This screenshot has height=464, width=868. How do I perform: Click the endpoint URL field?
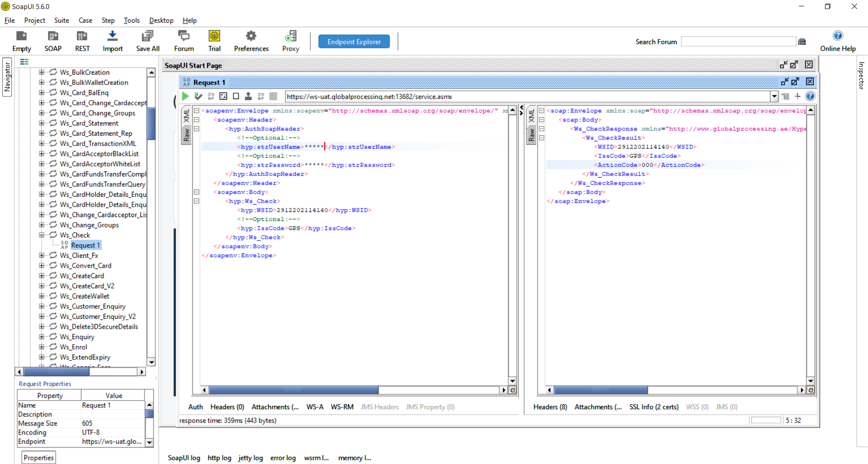[527, 96]
